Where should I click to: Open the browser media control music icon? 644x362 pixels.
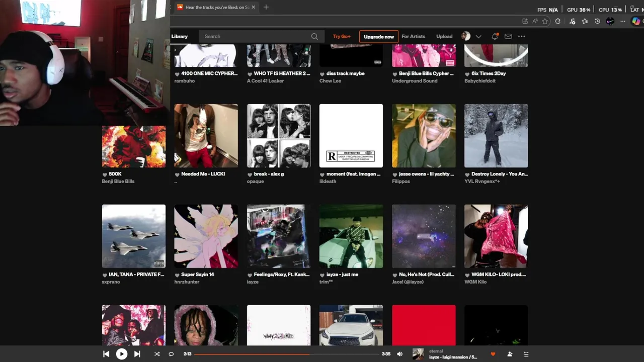pyautogui.click(x=572, y=21)
